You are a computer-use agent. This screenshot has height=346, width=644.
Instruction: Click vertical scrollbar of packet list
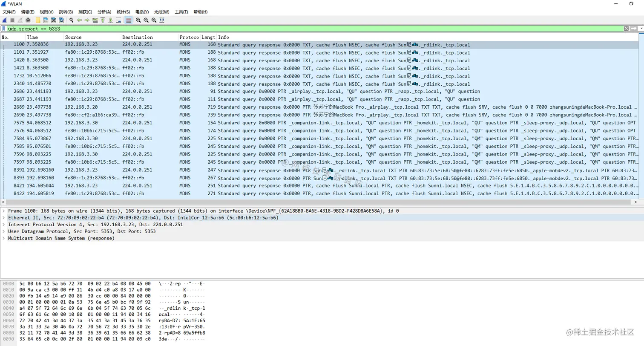point(641,116)
